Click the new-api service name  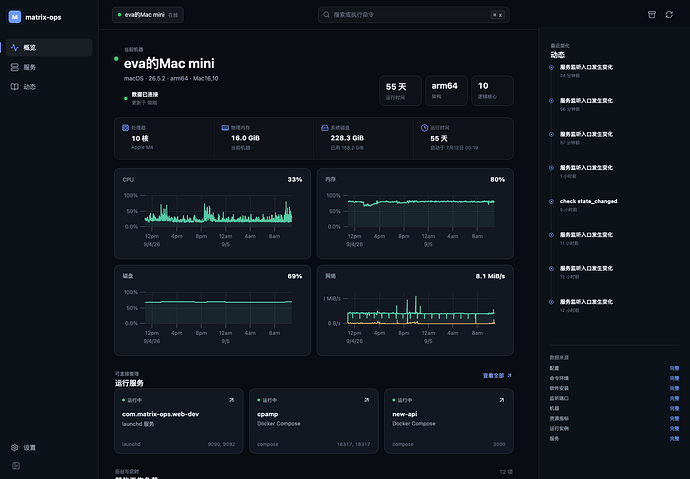pos(405,414)
